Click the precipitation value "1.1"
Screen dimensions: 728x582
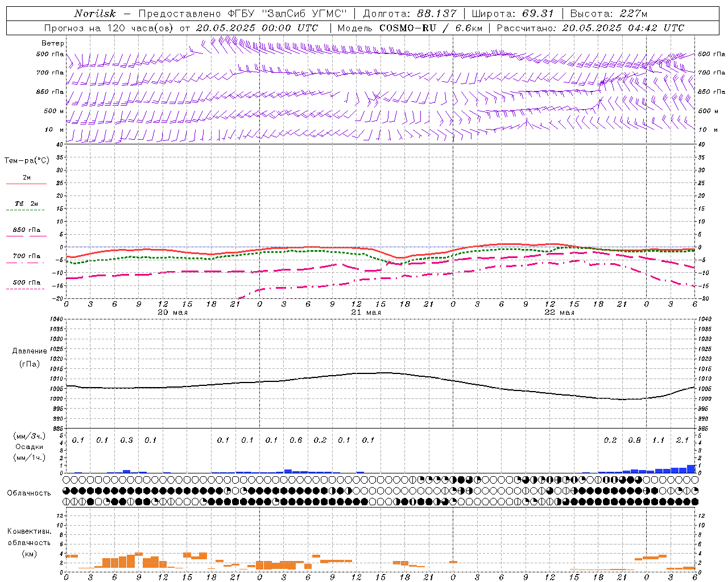[x=658, y=440]
